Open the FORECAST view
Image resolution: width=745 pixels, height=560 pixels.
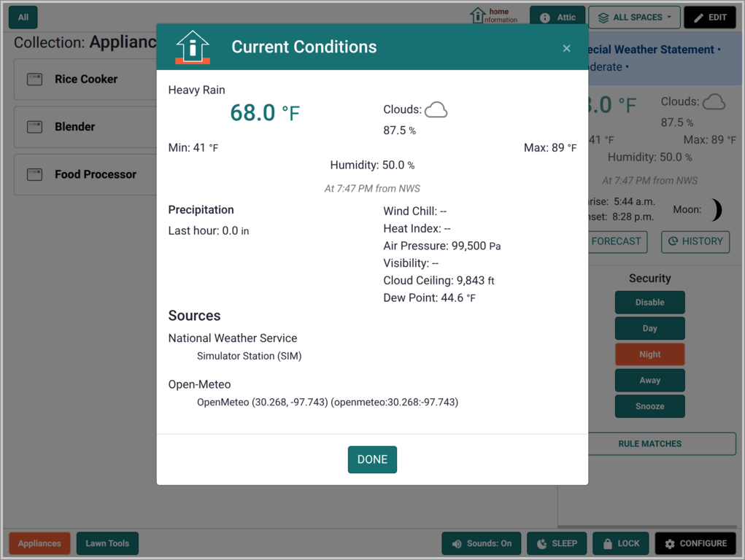point(617,241)
